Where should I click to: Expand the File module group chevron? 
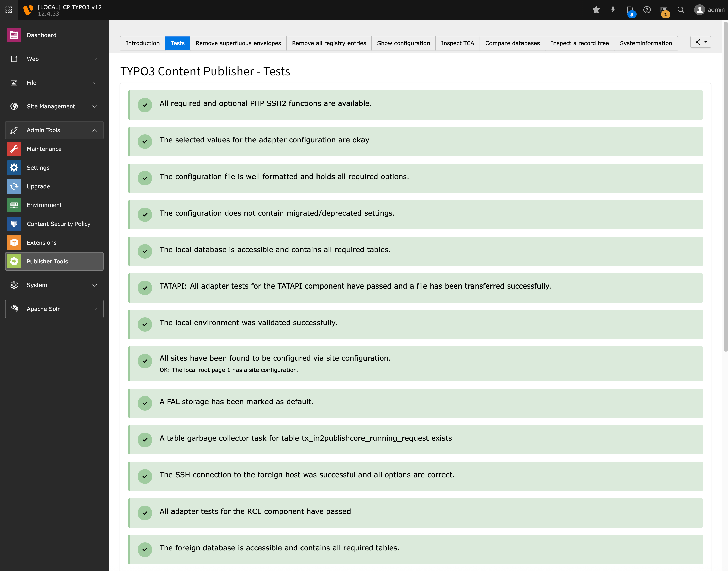click(94, 83)
